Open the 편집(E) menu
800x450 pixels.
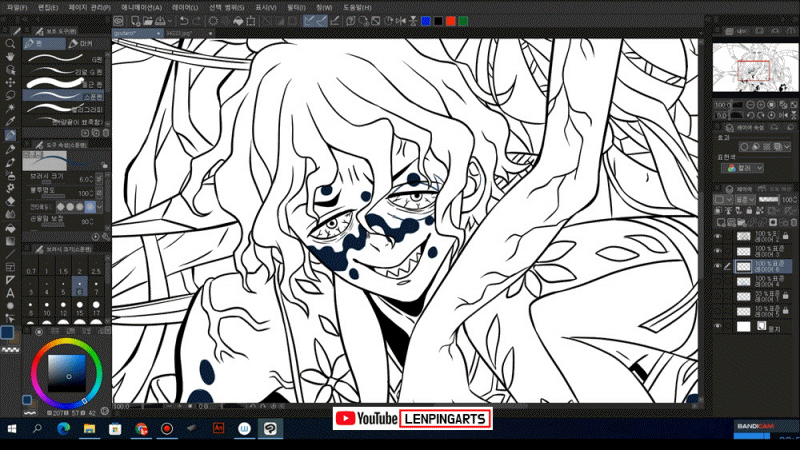tap(48, 8)
